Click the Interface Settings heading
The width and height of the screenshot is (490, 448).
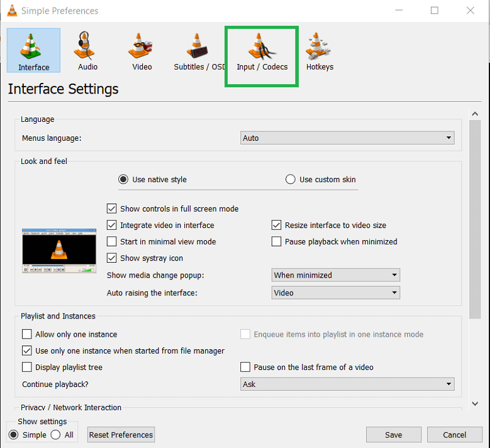pyautogui.click(x=63, y=89)
